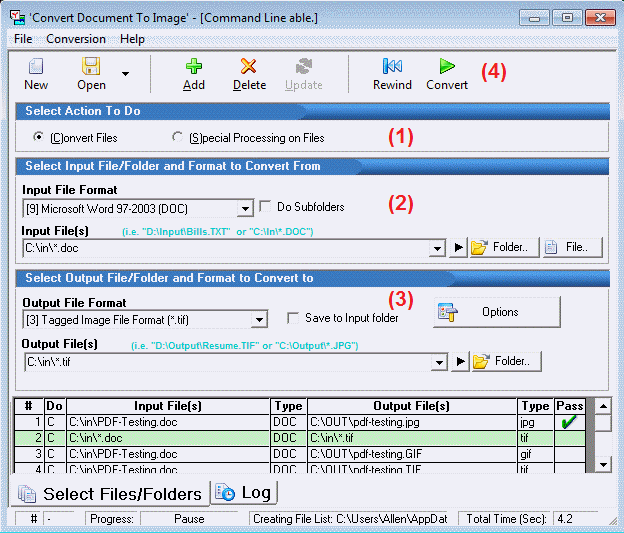Image resolution: width=624 pixels, height=533 pixels.
Task: Select row 1 C:\in\PDF-Testing.doc input cell
Action: click(x=168, y=422)
